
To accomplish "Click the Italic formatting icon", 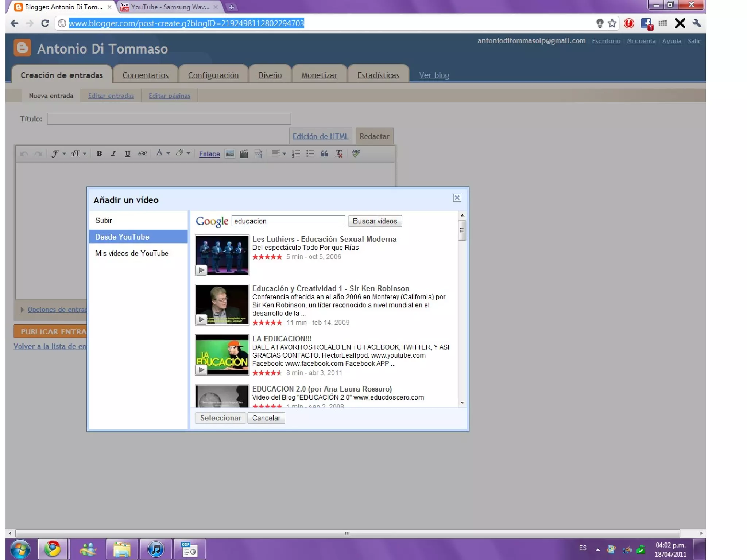I will [113, 153].
